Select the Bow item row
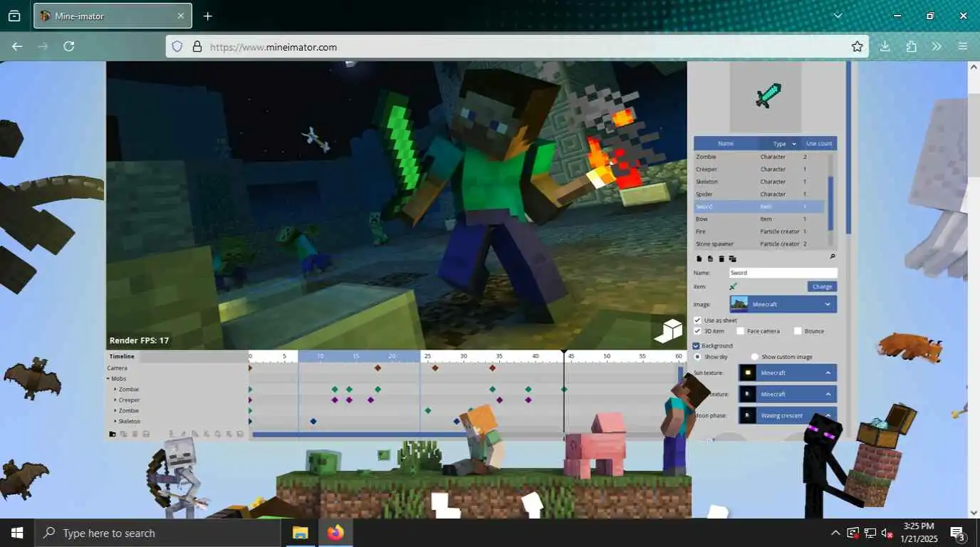The width and height of the screenshot is (980, 547). 759,219
